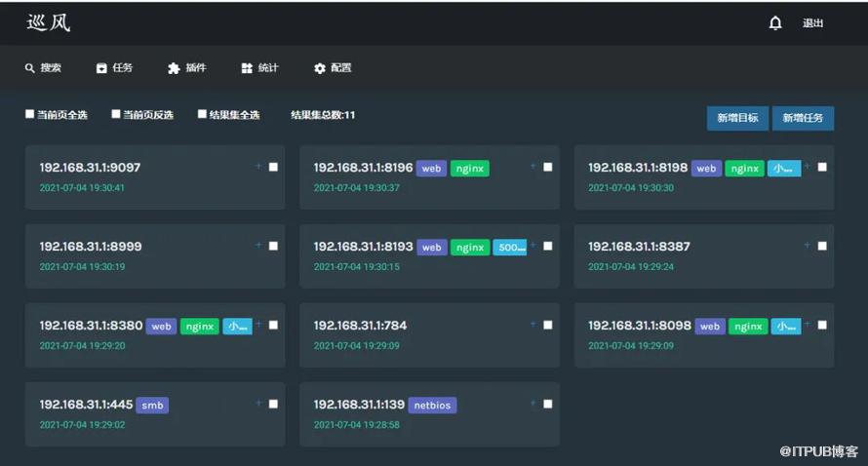Screen dimensions: 868x466
Task: Click the 结果集总数:11 text
Action: [x=323, y=115]
